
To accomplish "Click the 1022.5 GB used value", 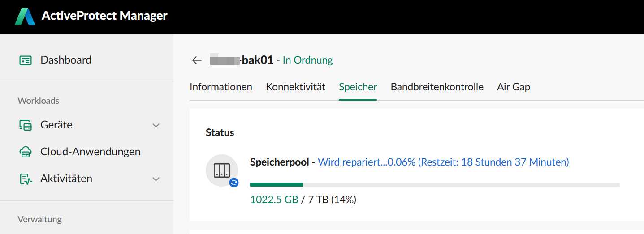I will pos(274,200).
